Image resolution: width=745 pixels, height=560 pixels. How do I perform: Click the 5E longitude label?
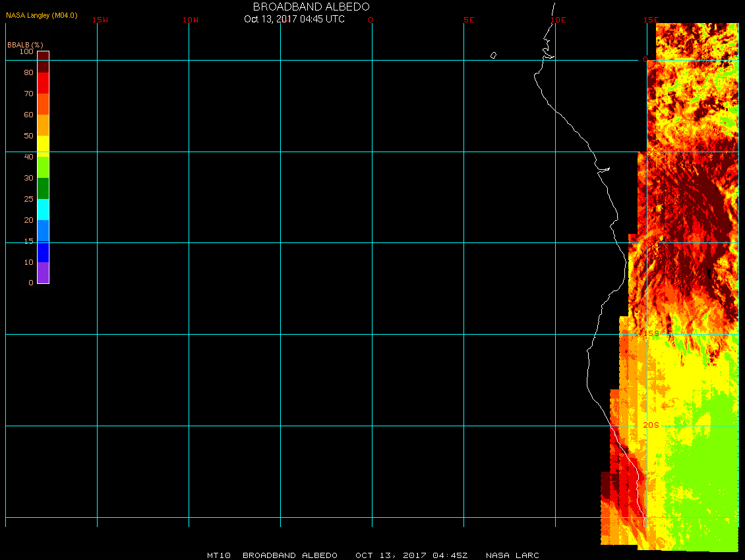click(x=469, y=20)
